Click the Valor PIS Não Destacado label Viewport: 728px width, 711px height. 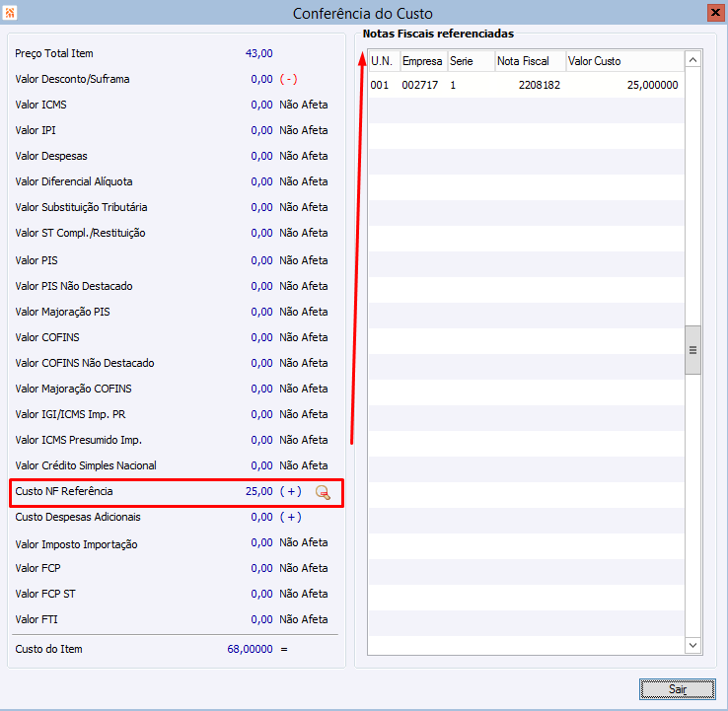click(74, 286)
